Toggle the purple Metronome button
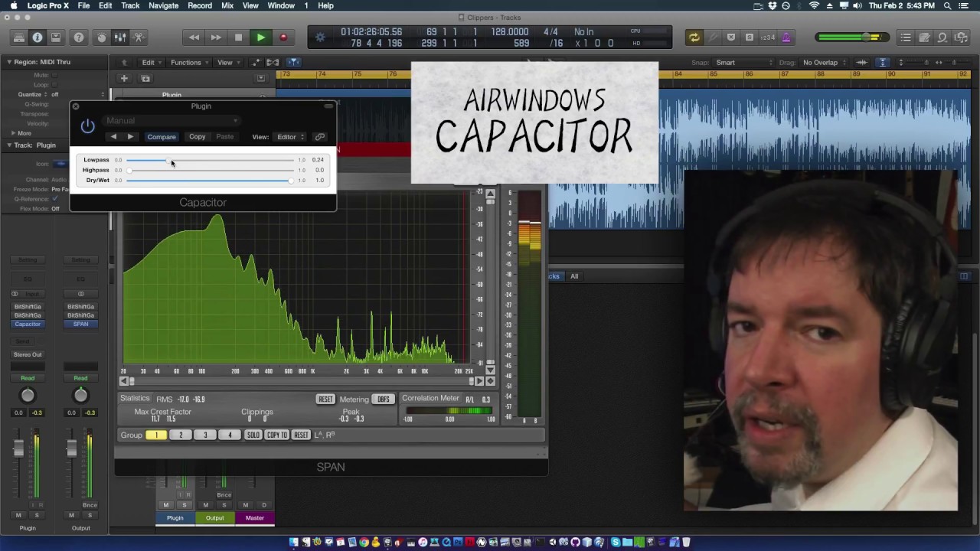This screenshot has width=980, height=551. click(x=786, y=37)
